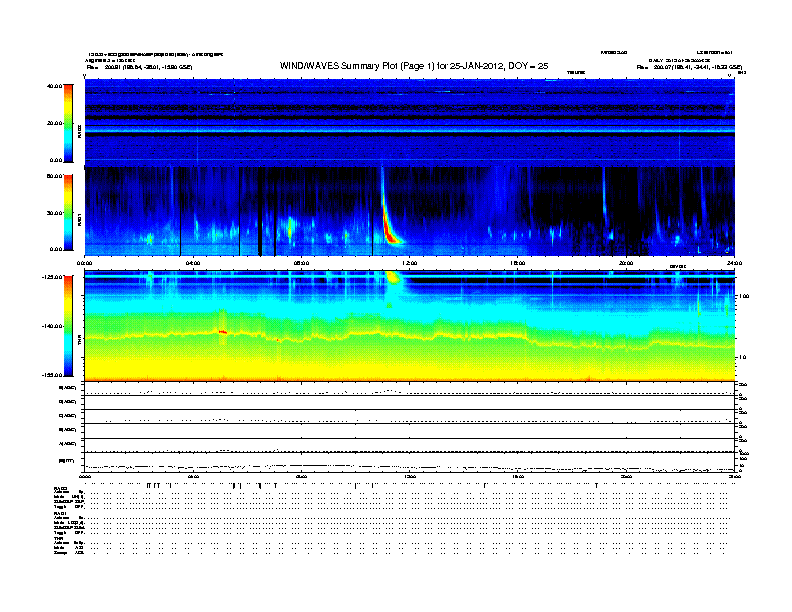Click the RAD2 intensity color bar

click(68, 123)
